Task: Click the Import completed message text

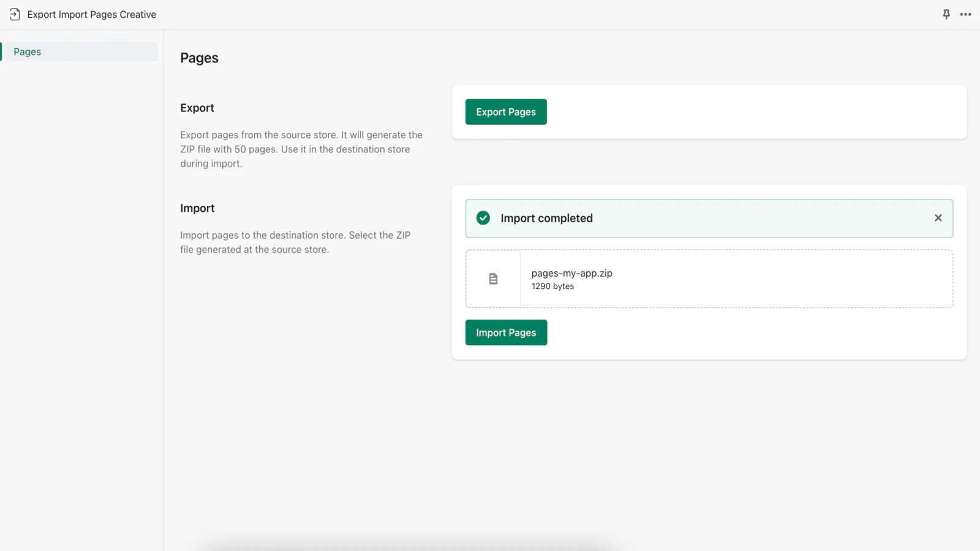Action: (546, 218)
